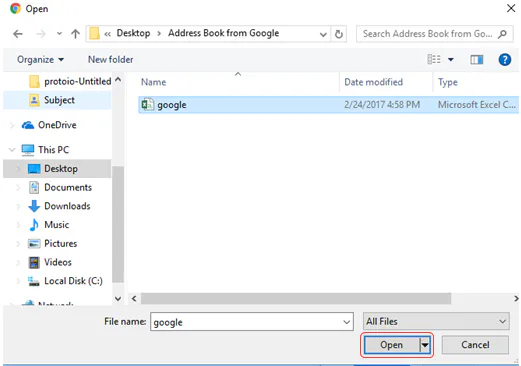
Task: Click navigation pane scroll up arrow
Action: [x=118, y=80]
